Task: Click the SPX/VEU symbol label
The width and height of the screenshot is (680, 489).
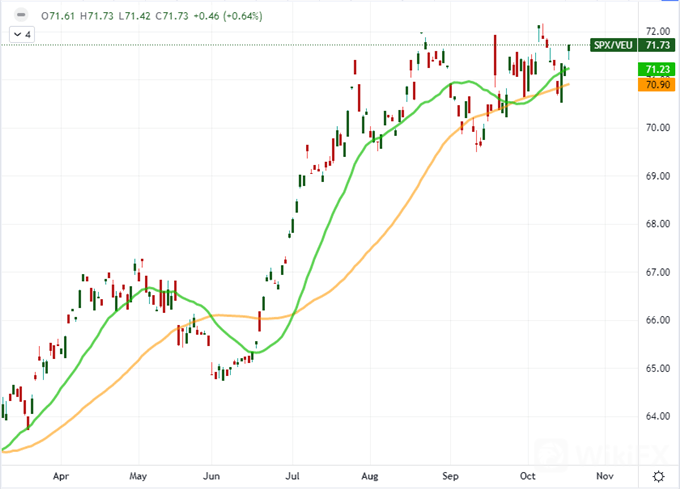Action: pos(612,46)
